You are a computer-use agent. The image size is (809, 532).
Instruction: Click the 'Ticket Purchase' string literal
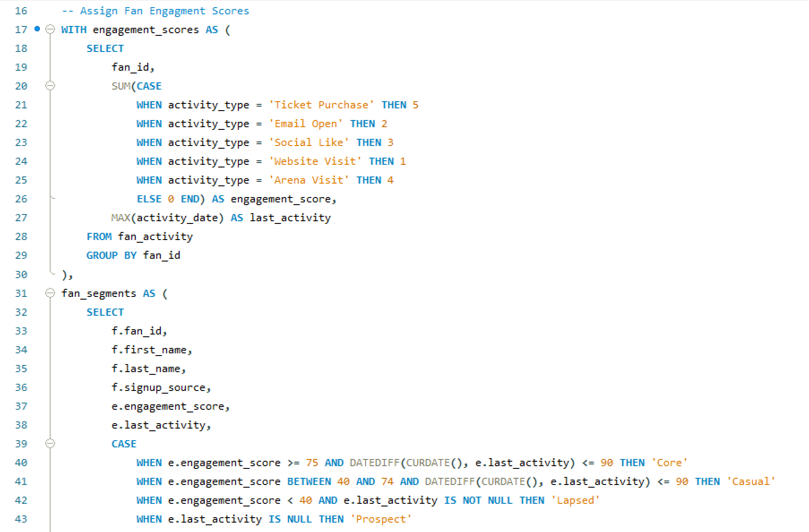321,104
